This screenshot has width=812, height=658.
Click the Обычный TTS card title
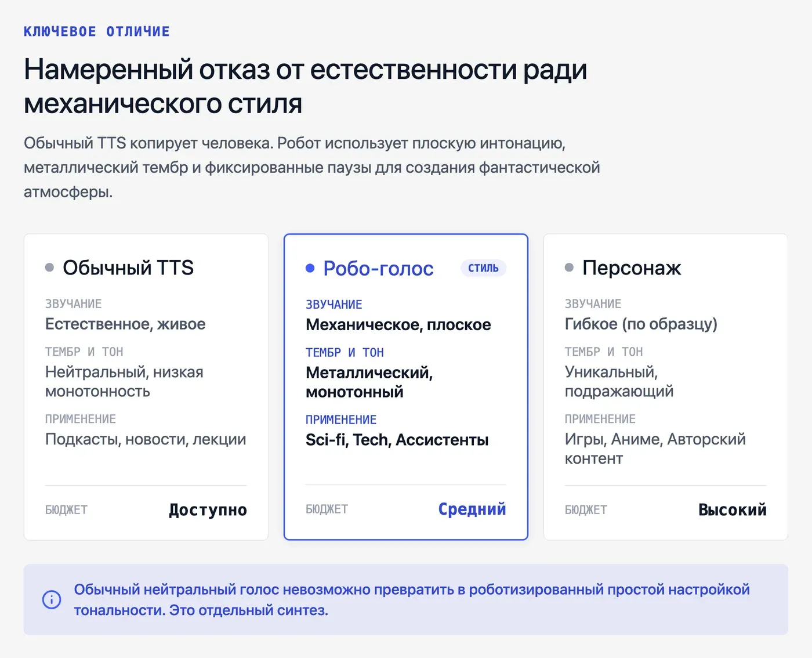(128, 267)
